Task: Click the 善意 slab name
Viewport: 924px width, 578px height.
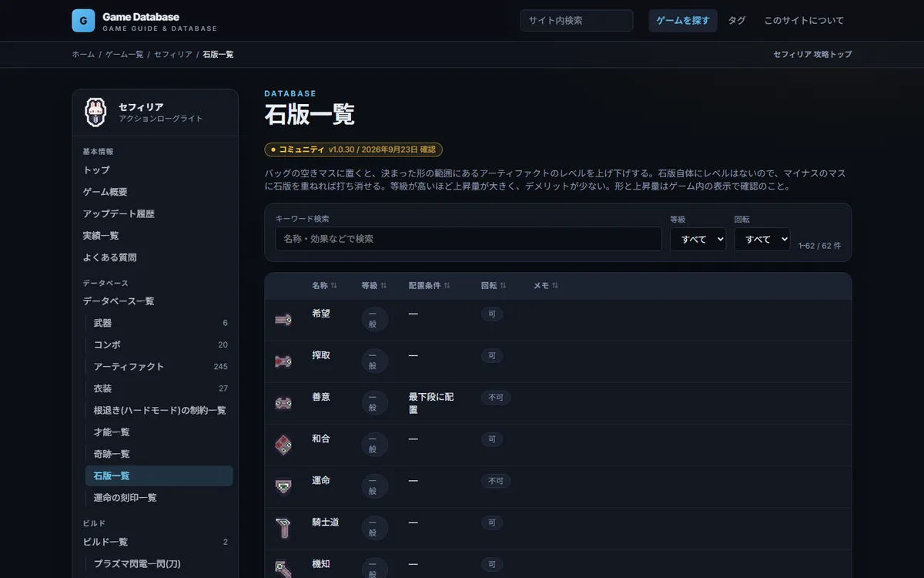Action: pos(321,397)
